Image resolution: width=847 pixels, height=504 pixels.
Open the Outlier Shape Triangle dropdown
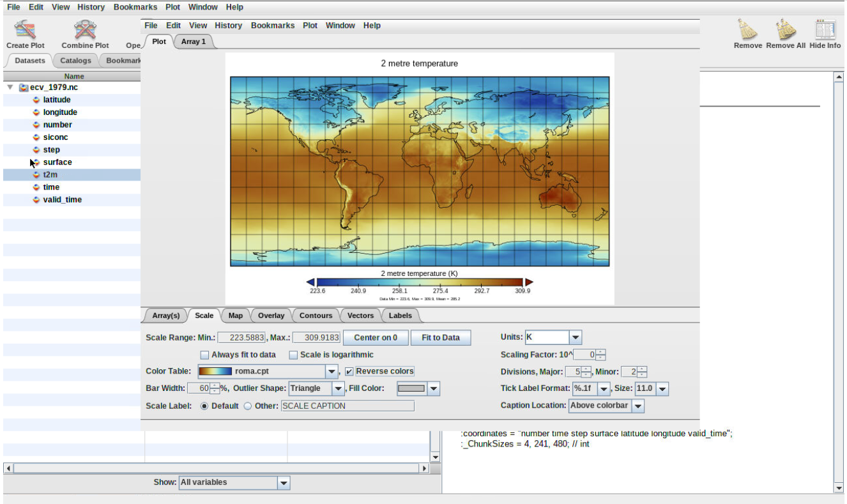click(338, 388)
